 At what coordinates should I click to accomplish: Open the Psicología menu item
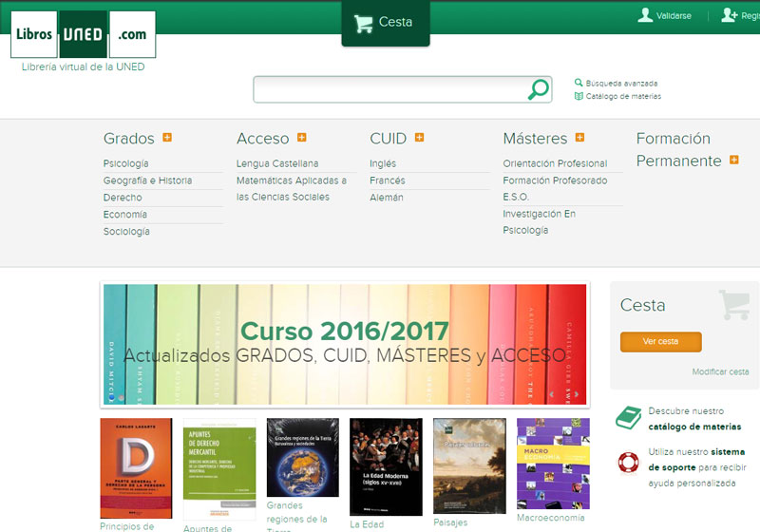125,163
